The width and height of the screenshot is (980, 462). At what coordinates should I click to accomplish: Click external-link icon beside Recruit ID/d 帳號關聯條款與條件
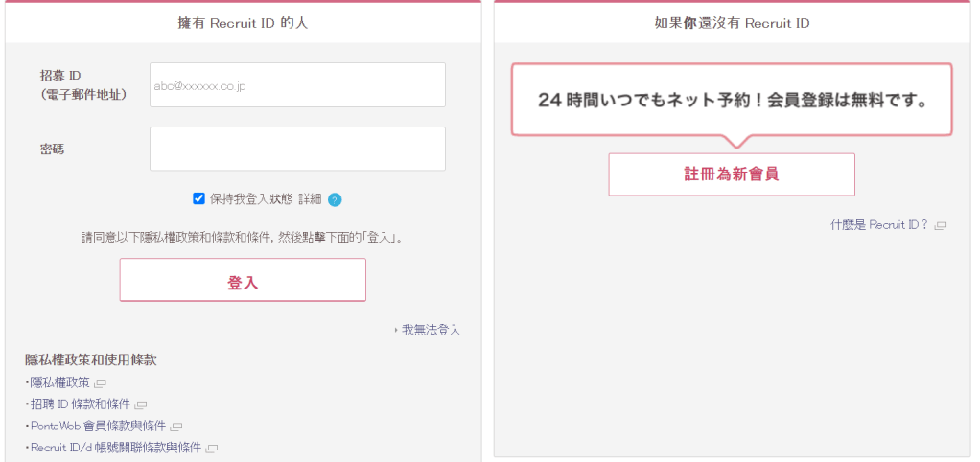coord(212,448)
